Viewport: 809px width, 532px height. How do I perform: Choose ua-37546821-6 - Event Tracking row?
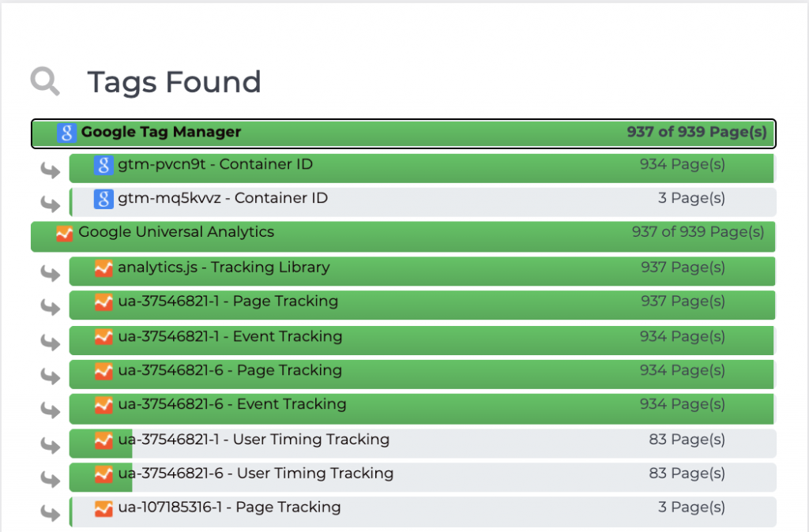232,405
